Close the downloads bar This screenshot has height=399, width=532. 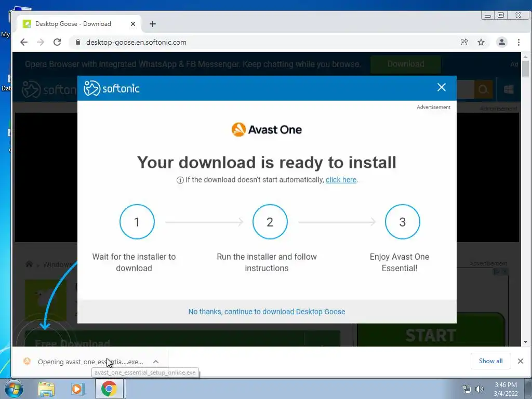[521, 361]
